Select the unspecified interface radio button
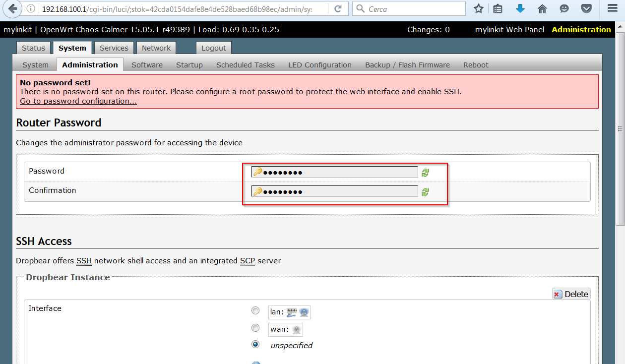The height and width of the screenshot is (364, 625). coord(255,344)
